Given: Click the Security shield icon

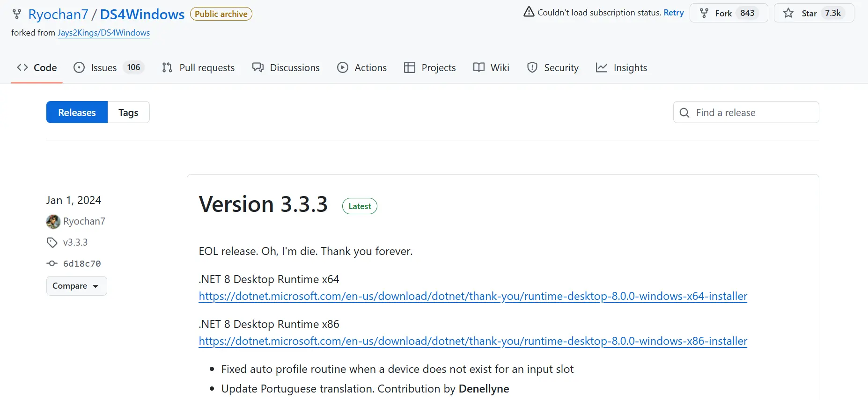Looking at the screenshot, I should [532, 68].
